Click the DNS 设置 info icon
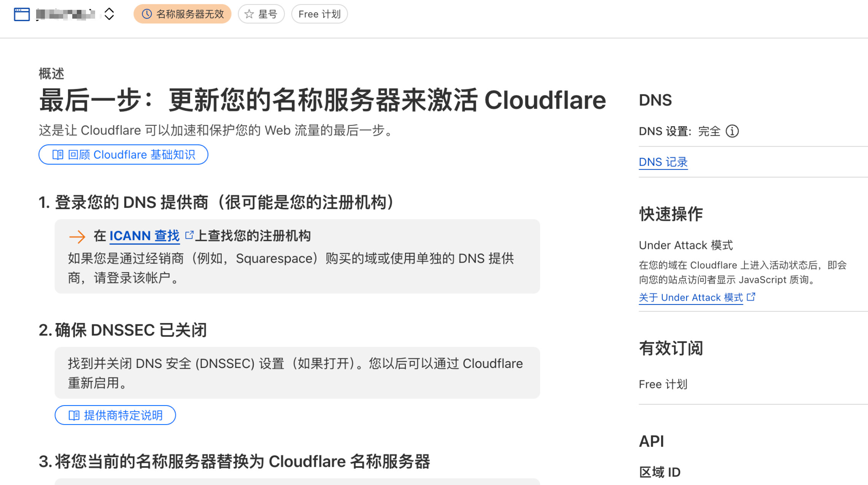 (732, 131)
